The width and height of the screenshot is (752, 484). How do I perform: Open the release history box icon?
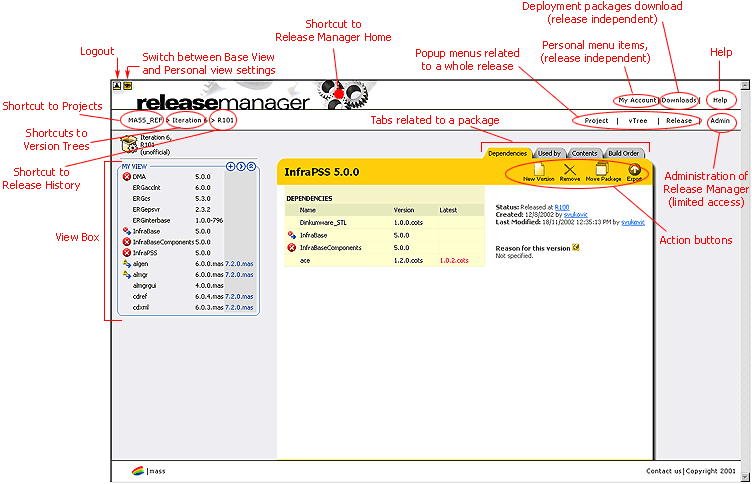point(127,146)
